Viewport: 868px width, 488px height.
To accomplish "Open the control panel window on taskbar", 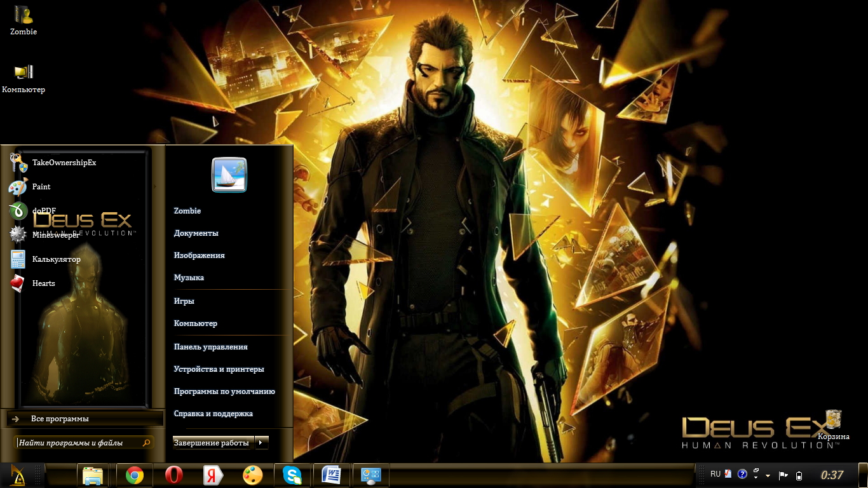I will [370, 475].
